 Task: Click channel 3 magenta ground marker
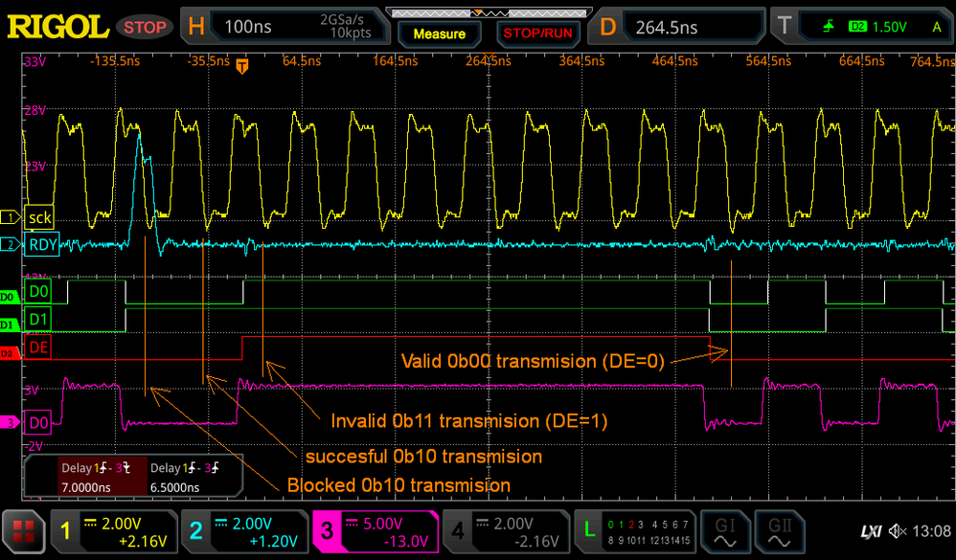(10, 422)
